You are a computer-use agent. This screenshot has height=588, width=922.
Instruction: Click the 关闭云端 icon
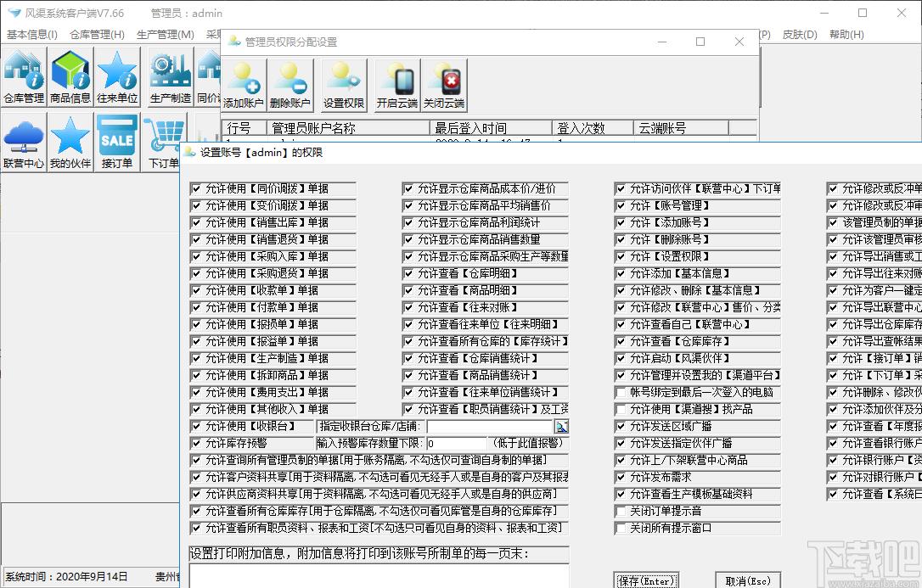pos(444,85)
